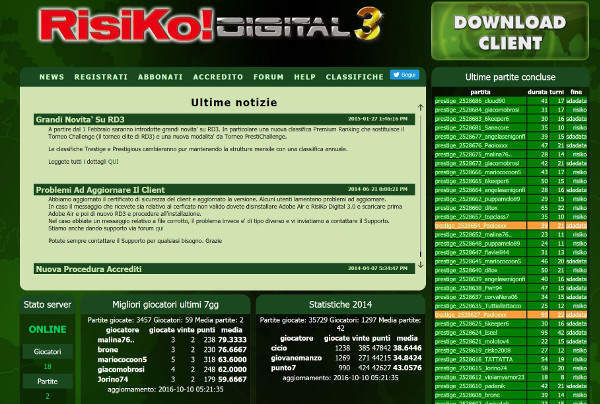The height and width of the screenshot is (404, 600).
Task: Click player cicio in Statistiche 2014
Action: pos(279,348)
